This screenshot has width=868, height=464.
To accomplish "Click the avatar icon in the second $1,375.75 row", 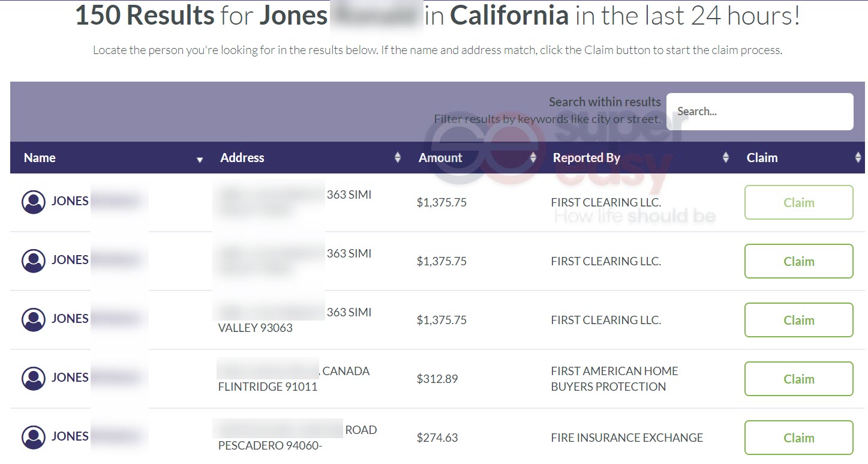I will click(x=34, y=261).
